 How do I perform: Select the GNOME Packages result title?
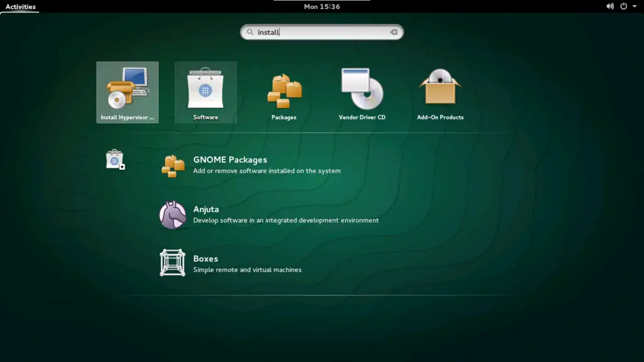[x=230, y=160]
